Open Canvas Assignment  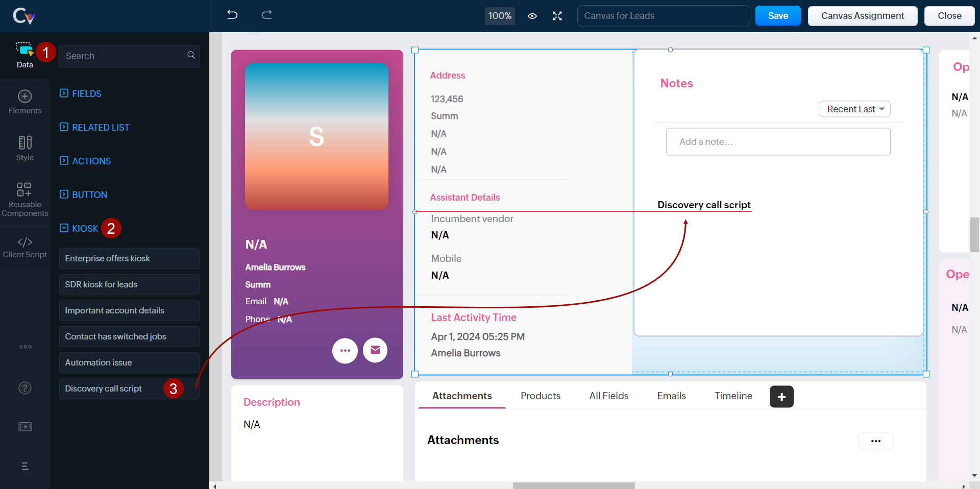862,16
